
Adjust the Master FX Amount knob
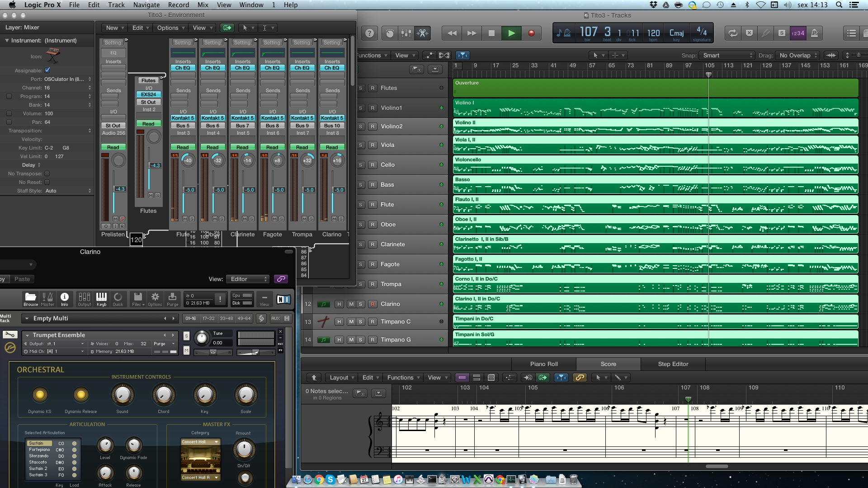[244, 449]
